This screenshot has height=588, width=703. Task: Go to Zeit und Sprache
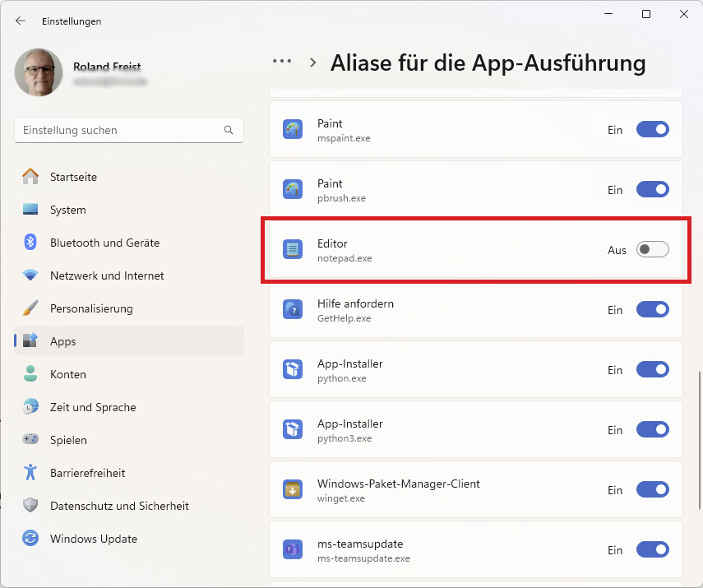click(129, 407)
